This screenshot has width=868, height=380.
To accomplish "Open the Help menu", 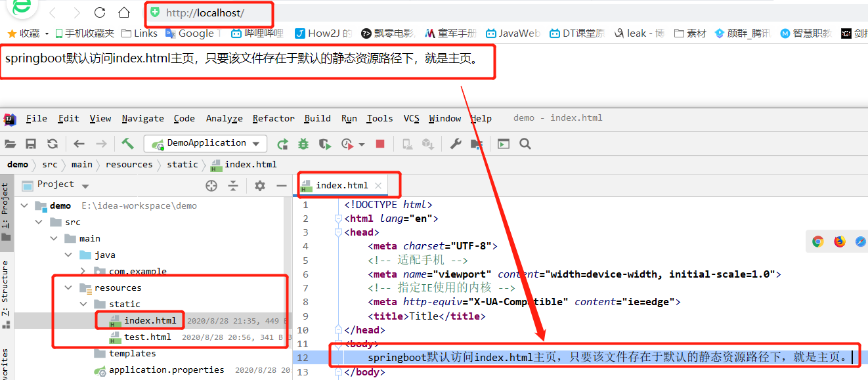I will 481,118.
